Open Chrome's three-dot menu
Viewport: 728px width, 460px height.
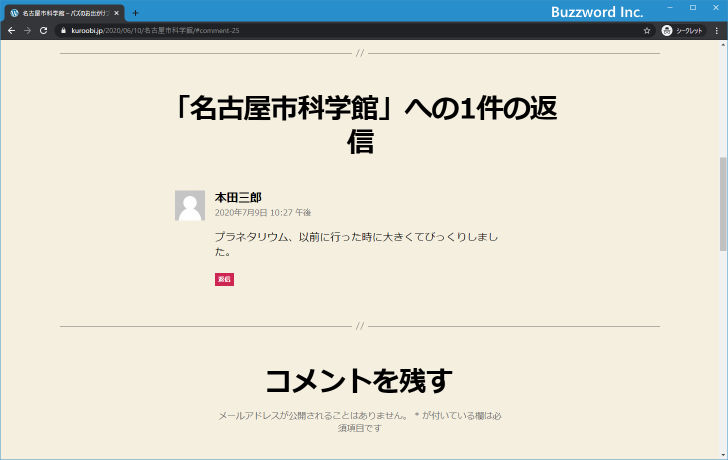(717, 31)
